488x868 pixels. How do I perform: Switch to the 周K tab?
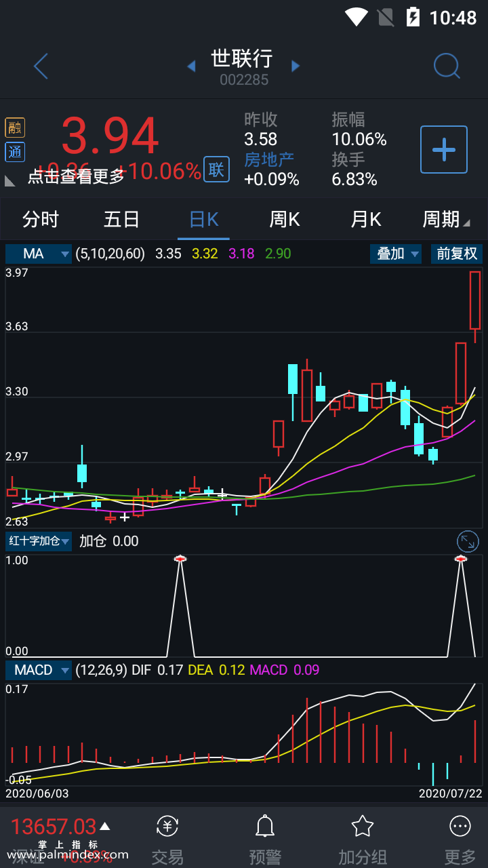tap(285, 219)
